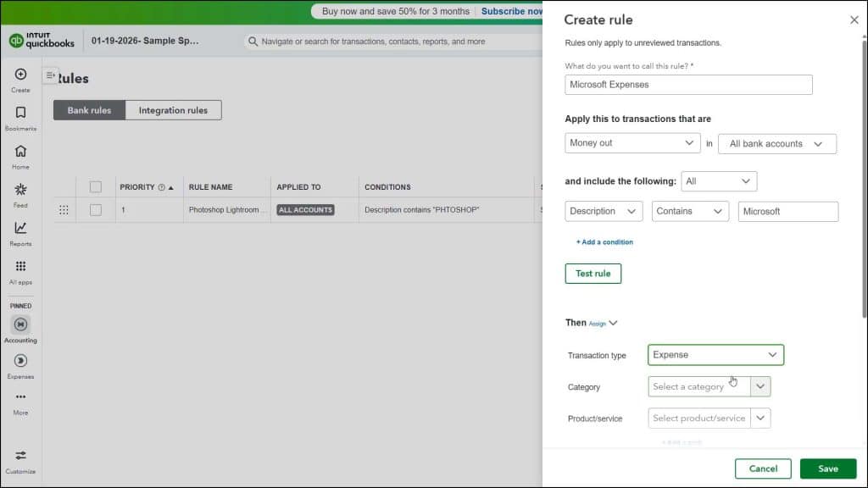Switch to the Integration rules tab
868x488 pixels.
coord(173,109)
